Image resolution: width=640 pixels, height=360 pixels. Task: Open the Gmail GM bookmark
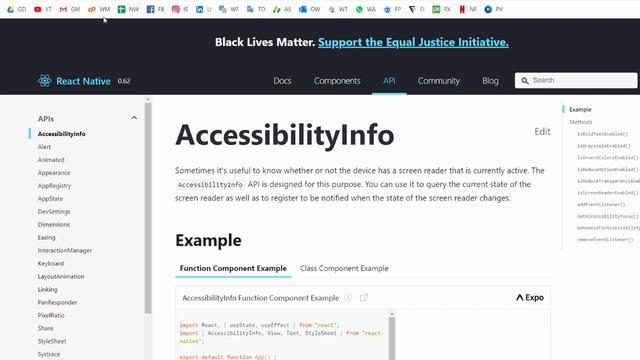63,9
